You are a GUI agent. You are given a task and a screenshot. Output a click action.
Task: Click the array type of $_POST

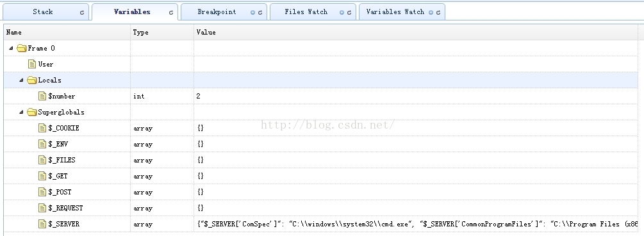coord(143,192)
